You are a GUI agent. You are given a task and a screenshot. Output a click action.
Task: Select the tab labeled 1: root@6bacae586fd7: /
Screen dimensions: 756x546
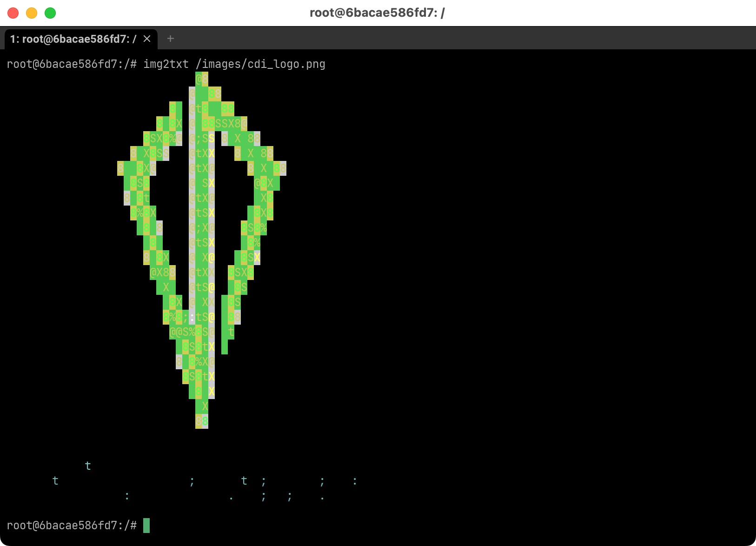pos(73,39)
